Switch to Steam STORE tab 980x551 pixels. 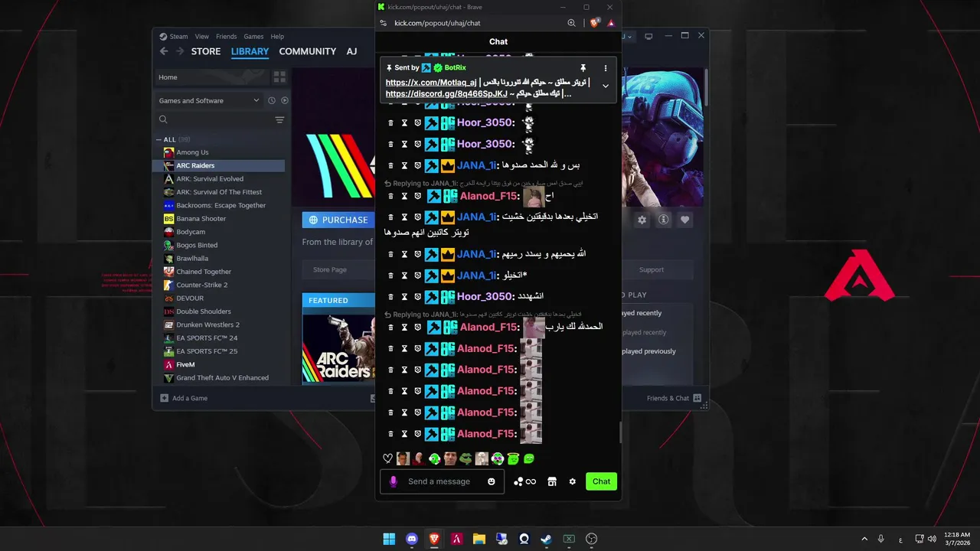206,51
